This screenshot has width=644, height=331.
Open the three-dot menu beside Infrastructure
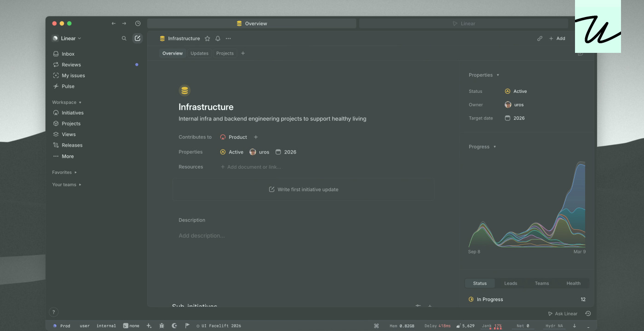point(228,39)
